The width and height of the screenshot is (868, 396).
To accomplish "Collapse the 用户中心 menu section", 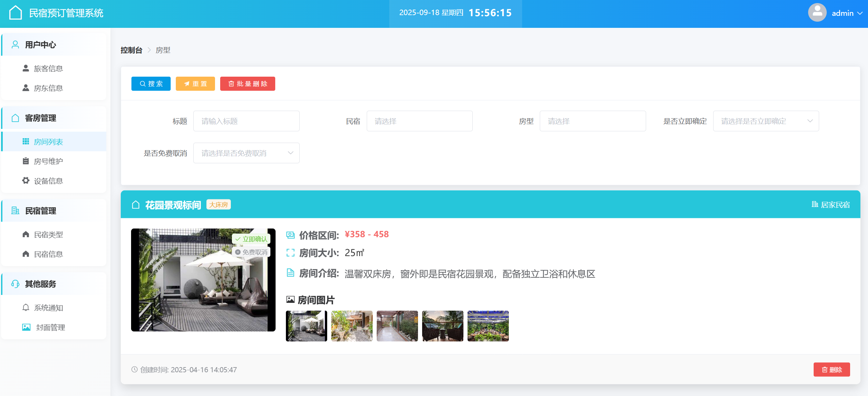I will pos(54,45).
